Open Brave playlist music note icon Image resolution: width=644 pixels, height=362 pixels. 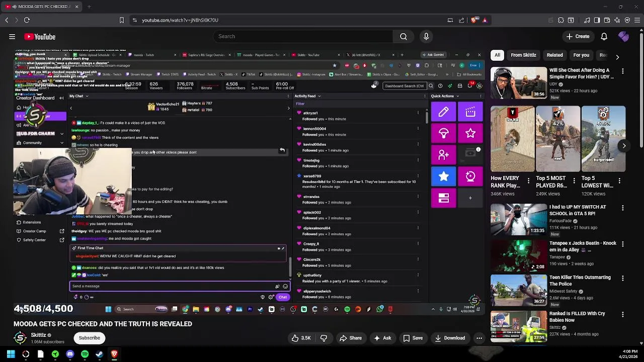tap(587, 20)
